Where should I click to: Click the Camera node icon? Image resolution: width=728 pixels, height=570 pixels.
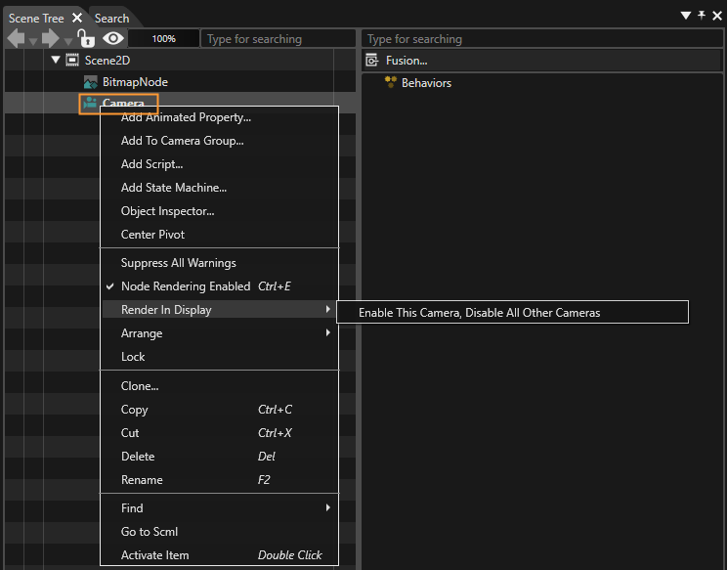pos(90,103)
